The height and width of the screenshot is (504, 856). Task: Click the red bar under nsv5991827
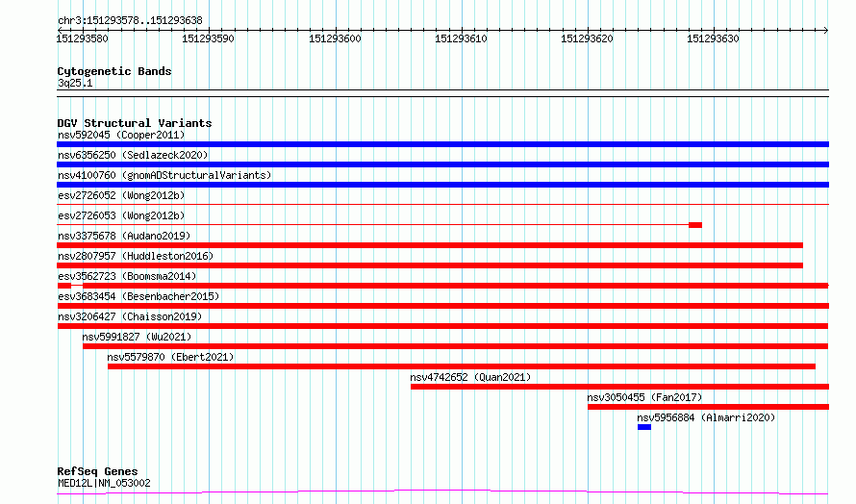pos(455,346)
